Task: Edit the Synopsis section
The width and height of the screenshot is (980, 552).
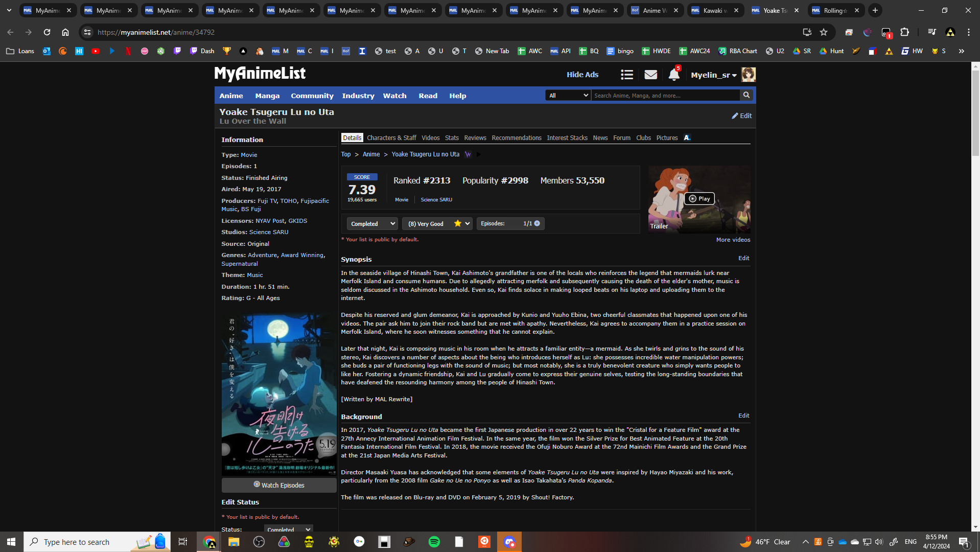Action: 744,258
